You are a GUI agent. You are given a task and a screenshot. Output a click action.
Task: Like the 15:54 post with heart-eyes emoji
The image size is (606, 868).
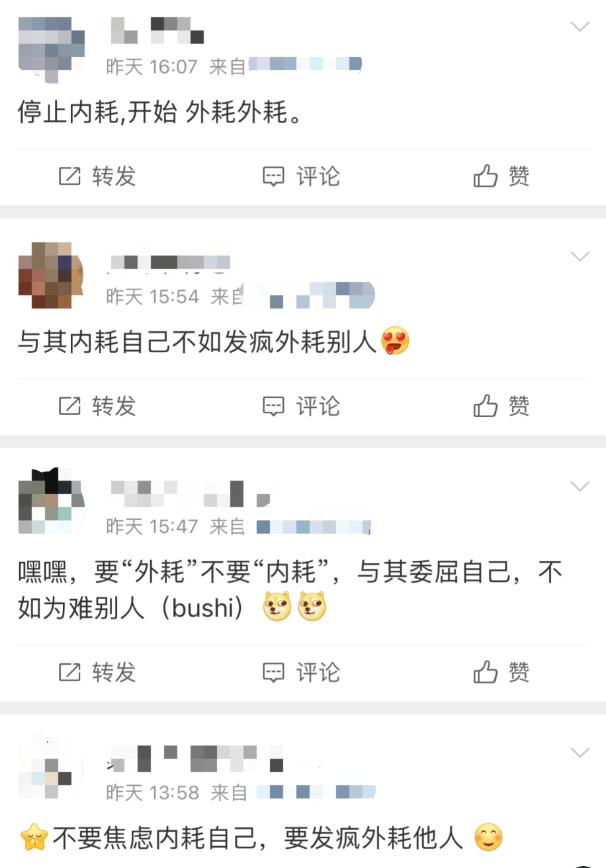(x=501, y=406)
